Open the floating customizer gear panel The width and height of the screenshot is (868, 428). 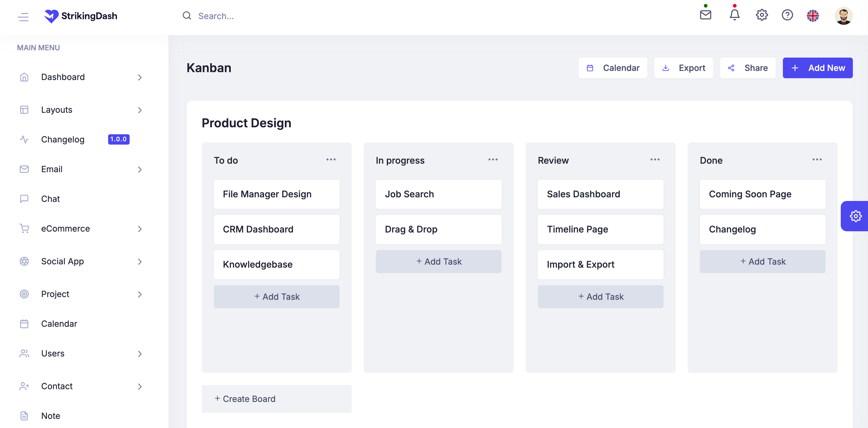pos(855,216)
